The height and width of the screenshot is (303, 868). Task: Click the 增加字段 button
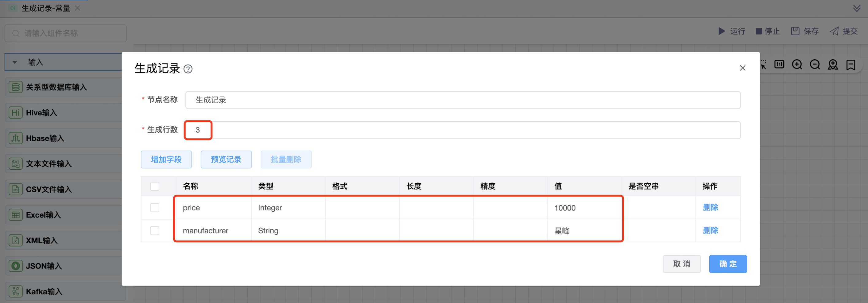coord(166,159)
